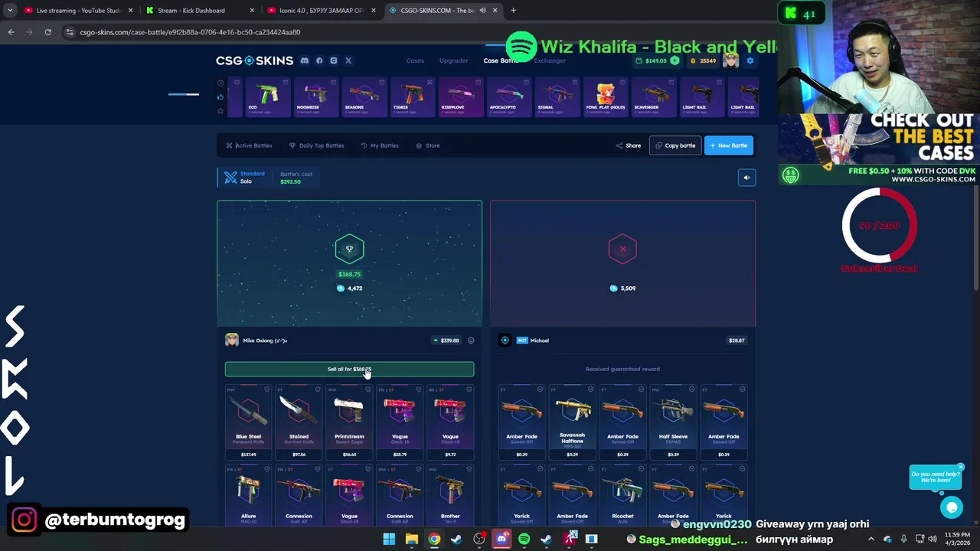Open the Upgrader menu item
Image resolution: width=980 pixels, height=551 pixels.
click(x=453, y=60)
